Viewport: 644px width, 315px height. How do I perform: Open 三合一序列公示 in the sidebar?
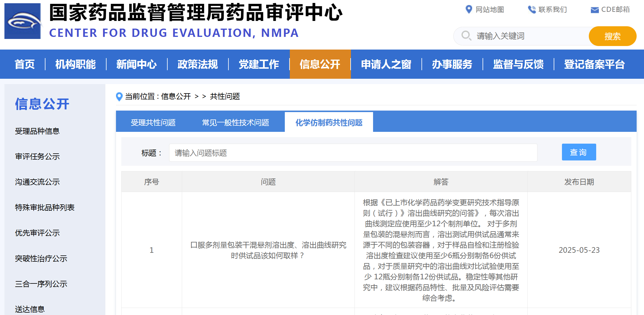coord(41,284)
